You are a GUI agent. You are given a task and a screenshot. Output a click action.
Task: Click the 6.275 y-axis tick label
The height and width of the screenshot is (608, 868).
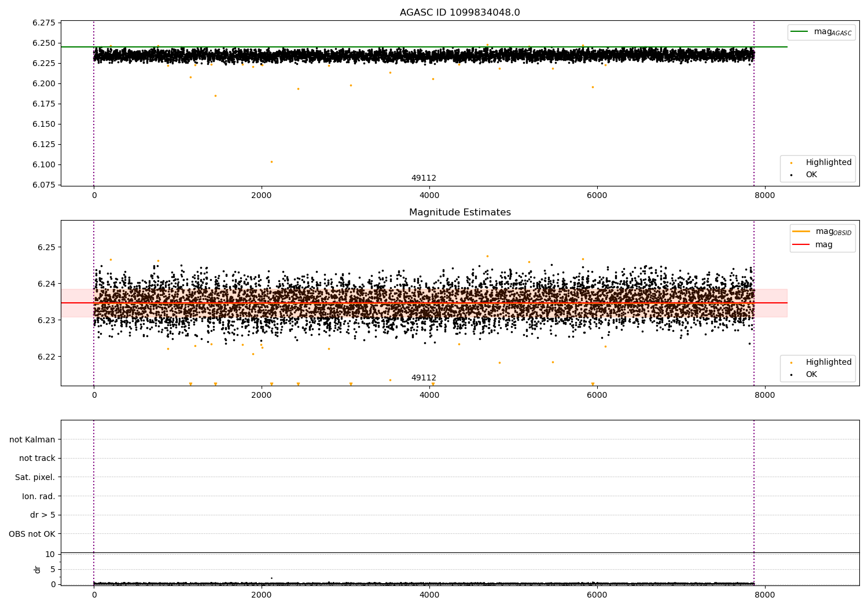point(44,23)
